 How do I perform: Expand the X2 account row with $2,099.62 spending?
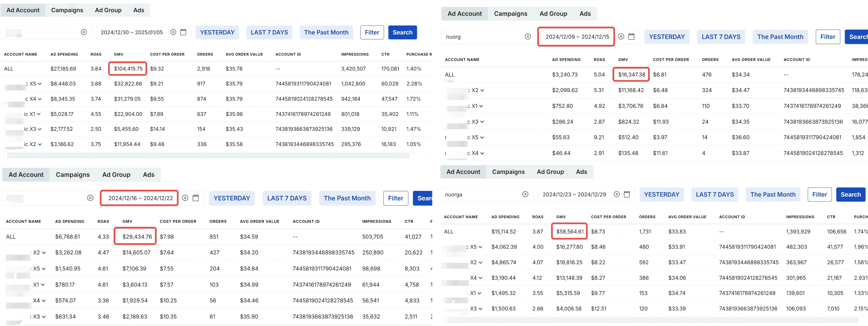pos(482,90)
